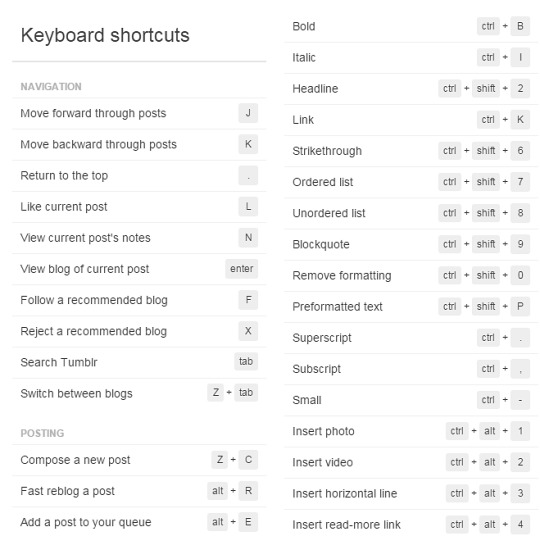Click the number 4 badge for read-more link
Image resolution: width=540 pixels, height=536 pixels.
520,524
